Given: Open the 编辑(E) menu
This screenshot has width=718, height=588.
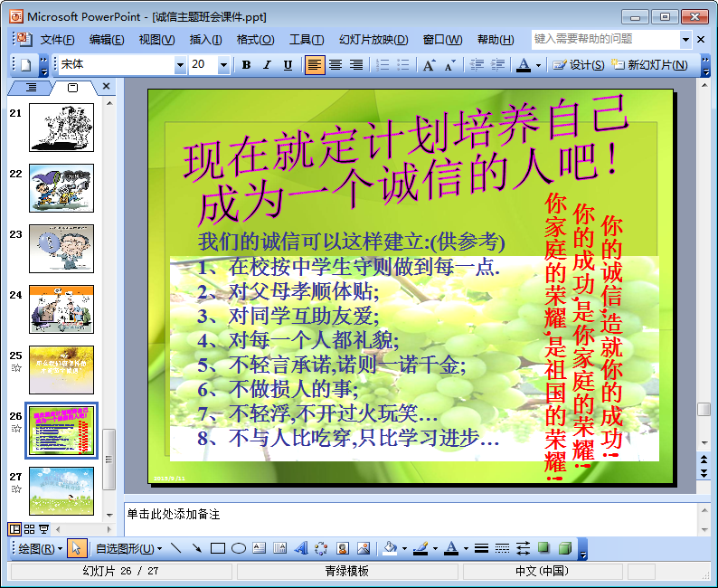Looking at the screenshot, I should (x=107, y=40).
